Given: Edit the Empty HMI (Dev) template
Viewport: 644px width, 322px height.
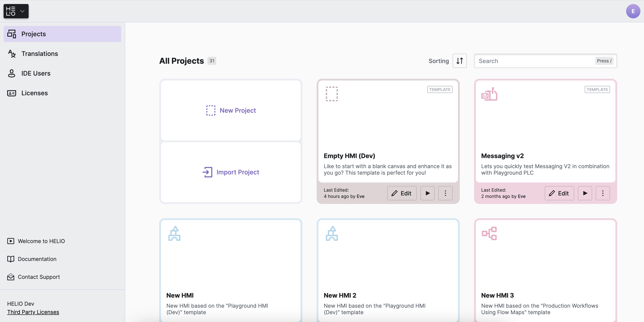Looking at the screenshot, I should [x=402, y=193].
